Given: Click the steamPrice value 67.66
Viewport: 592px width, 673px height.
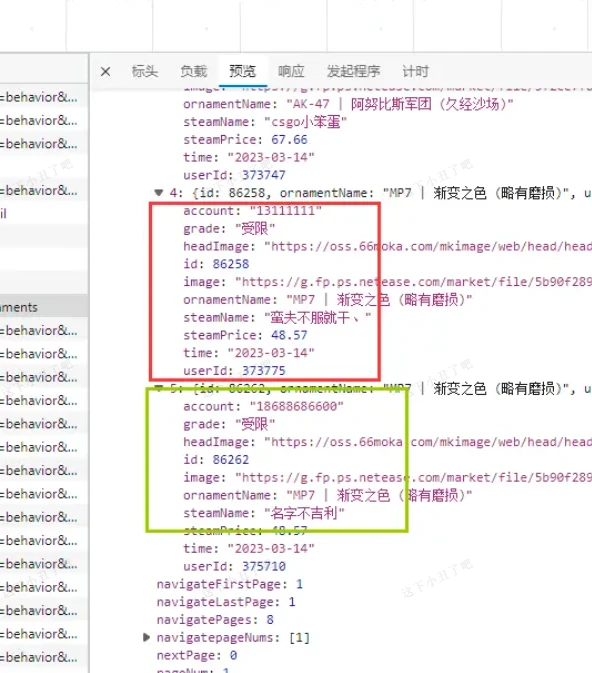Looking at the screenshot, I should point(289,139).
